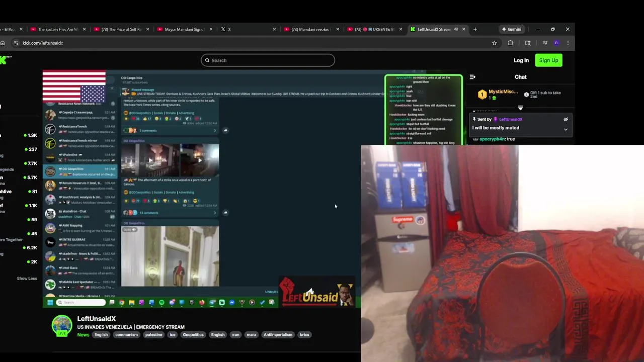Screen dimensions: 644x362
Task: Click apocryph4n username in chat
Action: point(492,139)
